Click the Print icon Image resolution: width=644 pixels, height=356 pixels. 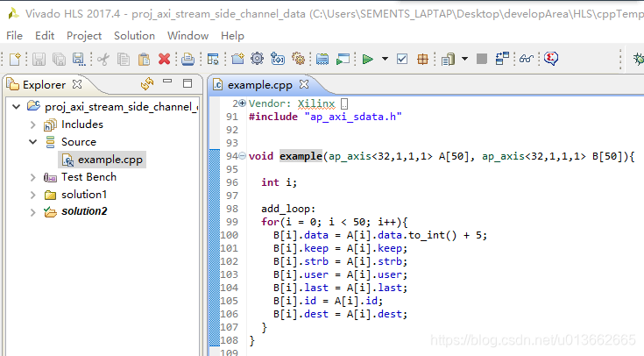point(188,60)
